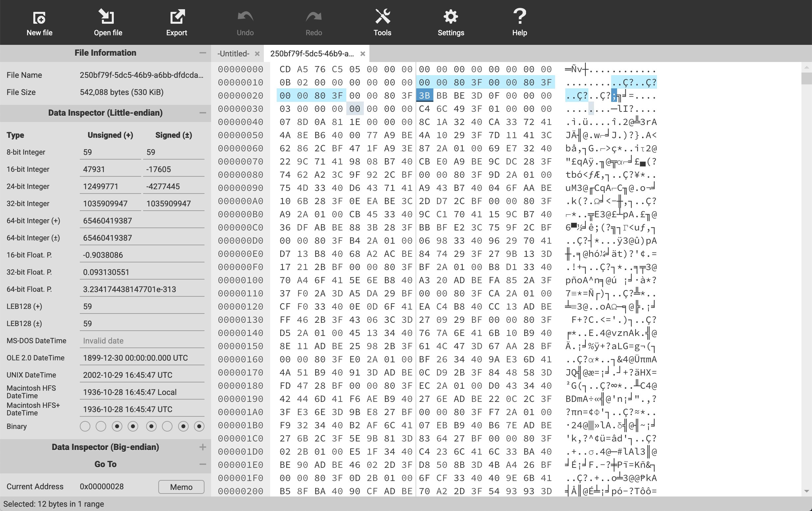812x511 pixels.
Task: Collapse the File Information panel
Action: 202,53
